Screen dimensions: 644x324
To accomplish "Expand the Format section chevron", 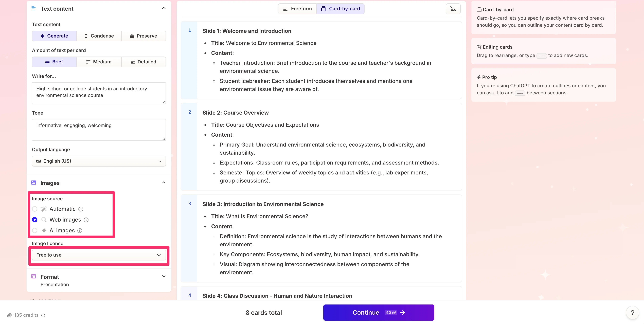I will [164, 277].
